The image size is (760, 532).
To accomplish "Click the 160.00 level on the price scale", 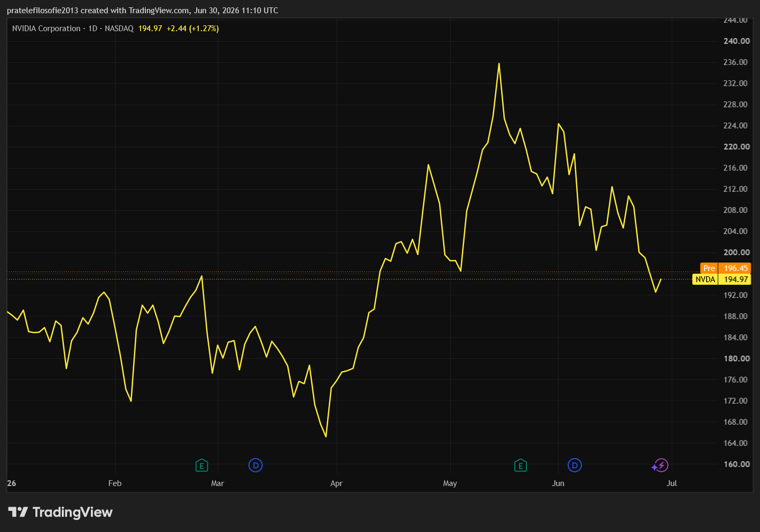I will coord(737,464).
